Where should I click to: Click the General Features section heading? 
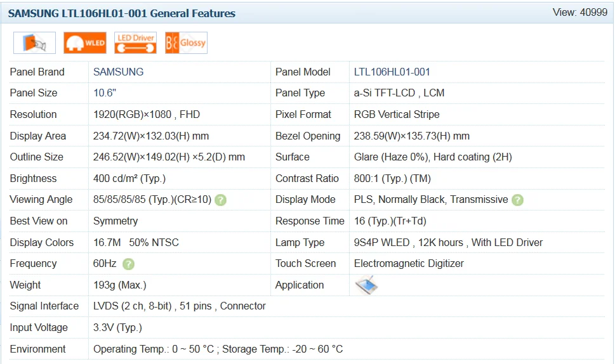coord(122,13)
